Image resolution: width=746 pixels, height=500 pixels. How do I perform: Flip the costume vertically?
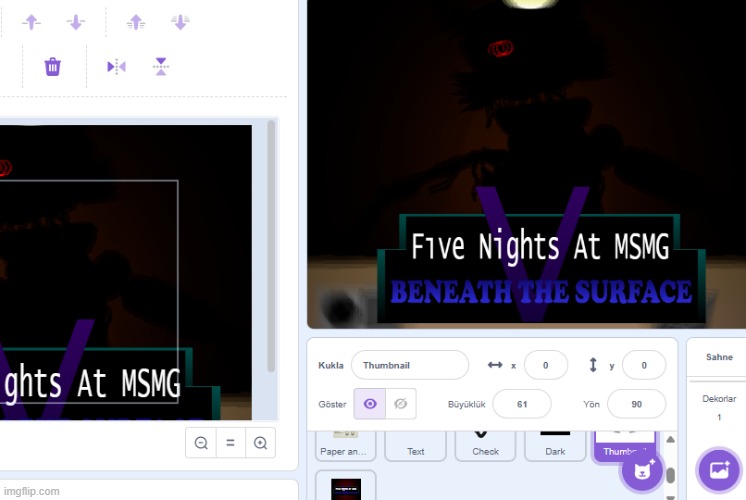161,67
